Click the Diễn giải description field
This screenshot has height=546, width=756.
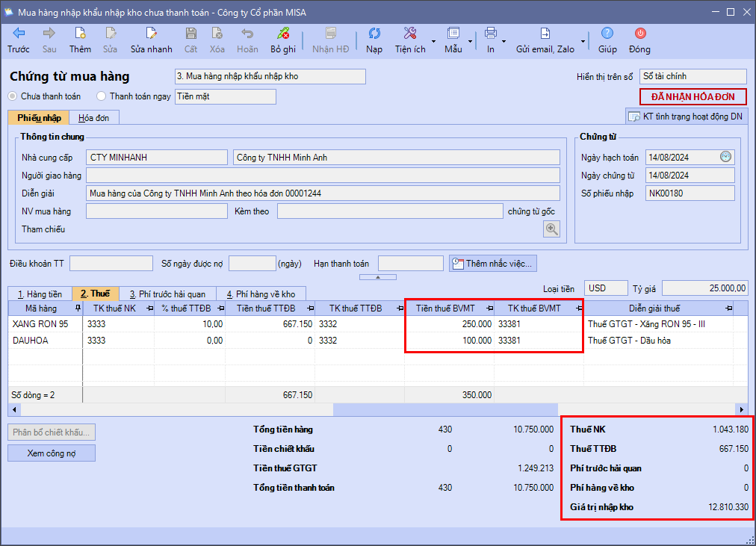(x=323, y=193)
